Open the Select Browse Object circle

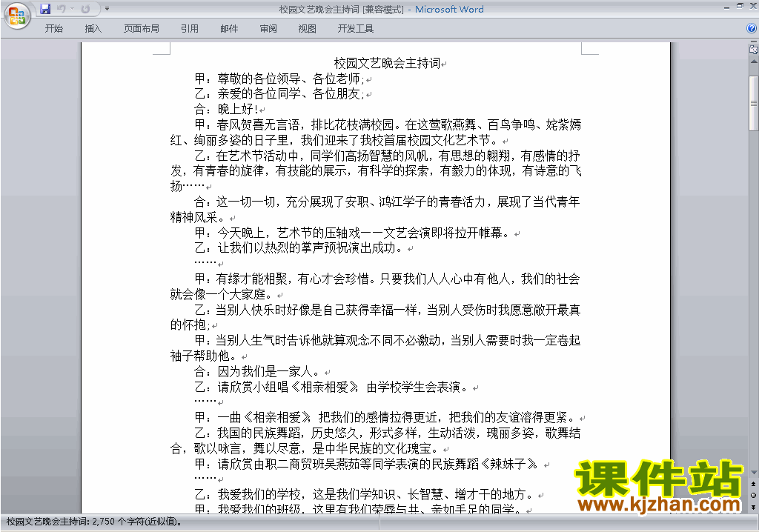point(753,495)
